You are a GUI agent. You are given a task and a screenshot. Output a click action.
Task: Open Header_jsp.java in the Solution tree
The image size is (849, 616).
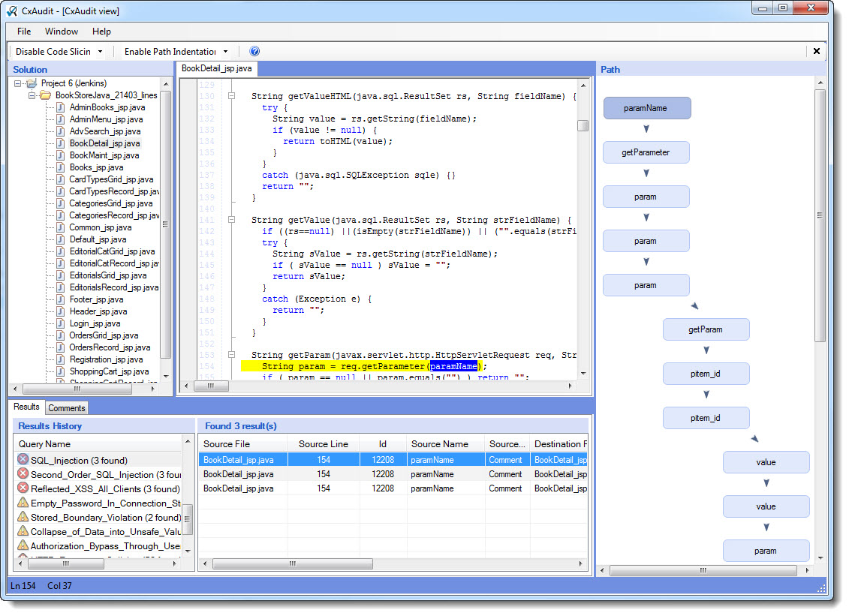click(98, 311)
